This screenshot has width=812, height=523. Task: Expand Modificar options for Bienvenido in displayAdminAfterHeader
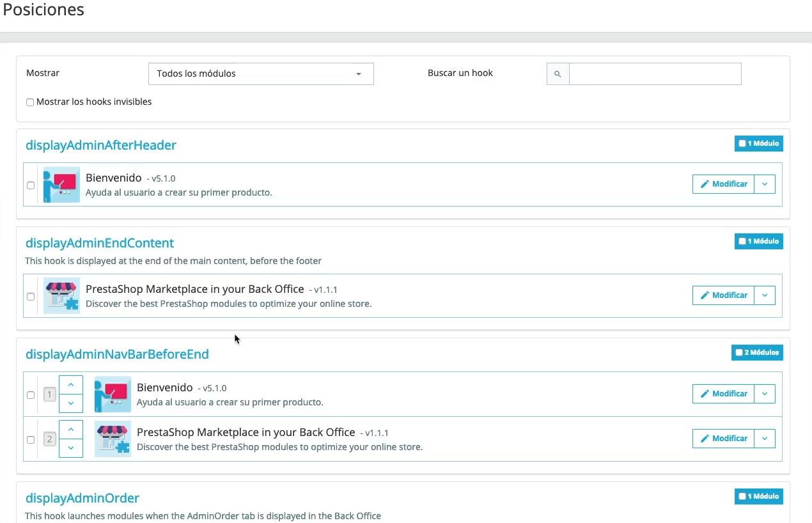pyautogui.click(x=765, y=184)
